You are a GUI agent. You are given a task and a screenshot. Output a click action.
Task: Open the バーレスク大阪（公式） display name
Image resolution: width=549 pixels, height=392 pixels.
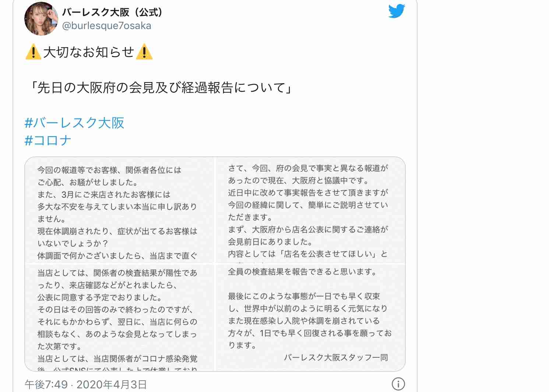pyautogui.click(x=113, y=12)
